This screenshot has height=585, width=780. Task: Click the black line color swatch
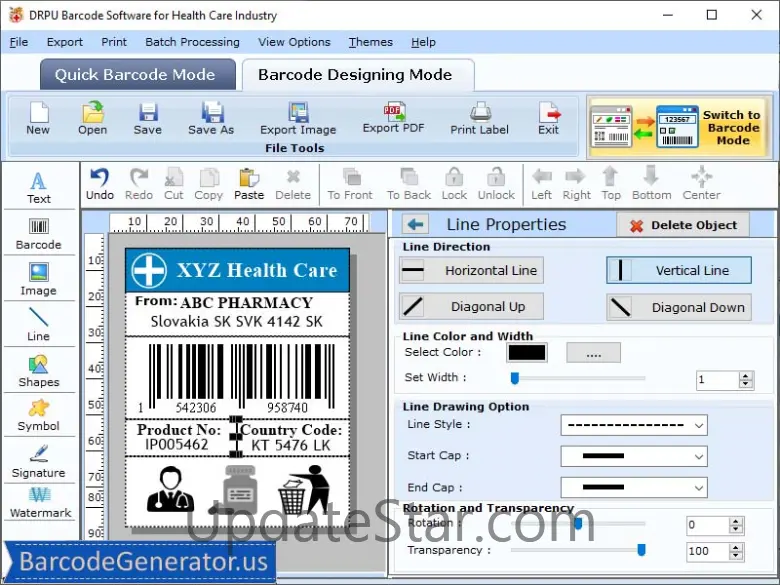527,353
